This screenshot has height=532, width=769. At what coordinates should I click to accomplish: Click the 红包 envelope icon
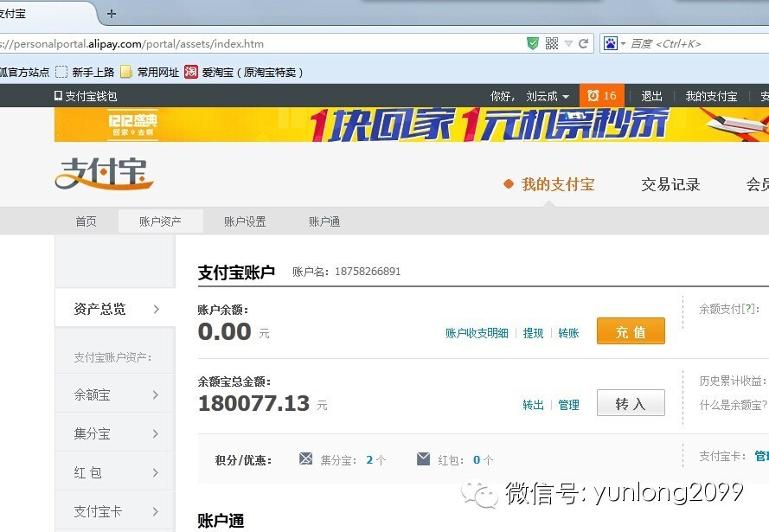pos(422,459)
